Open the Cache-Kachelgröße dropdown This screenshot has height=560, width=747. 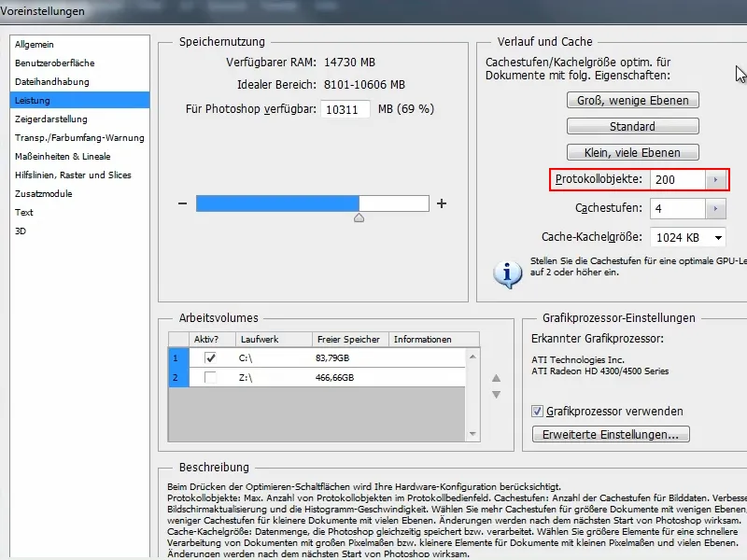tap(688, 238)
